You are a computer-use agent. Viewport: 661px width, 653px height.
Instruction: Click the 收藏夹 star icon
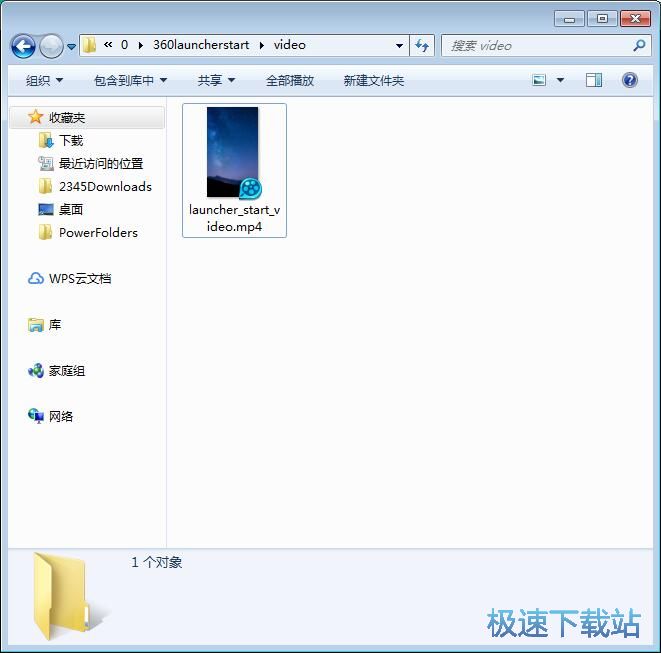click(35, 117)
